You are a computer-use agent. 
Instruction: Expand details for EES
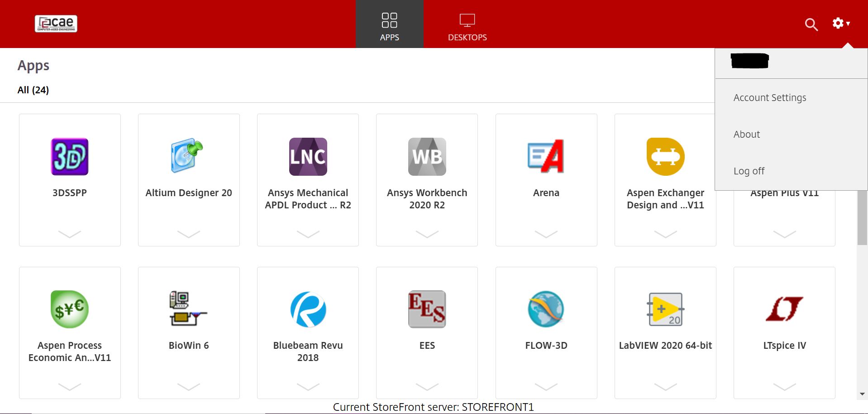point(427,387)
